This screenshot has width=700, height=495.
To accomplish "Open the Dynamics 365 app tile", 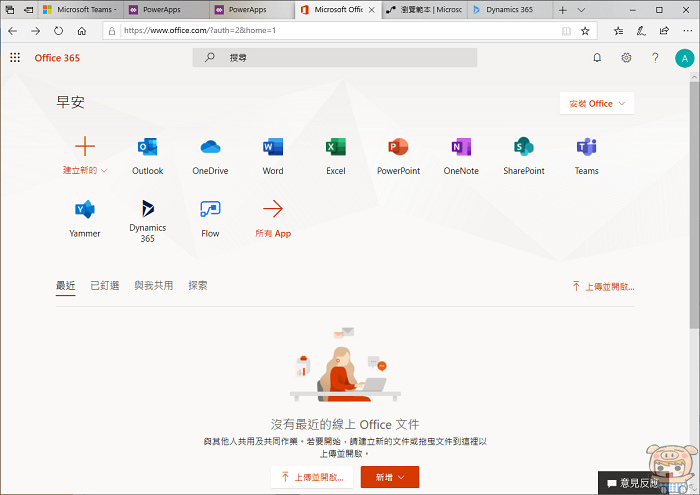I will click(147, 210).
